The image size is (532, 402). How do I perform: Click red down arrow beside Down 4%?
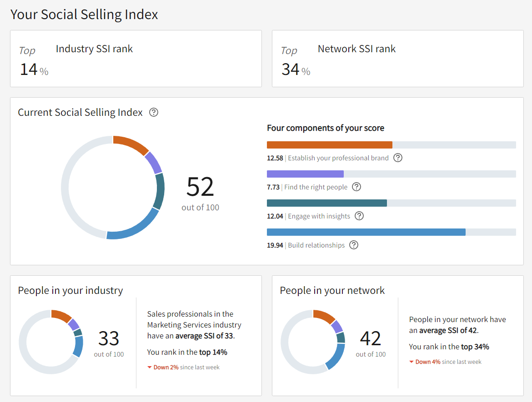pos(412,362)
